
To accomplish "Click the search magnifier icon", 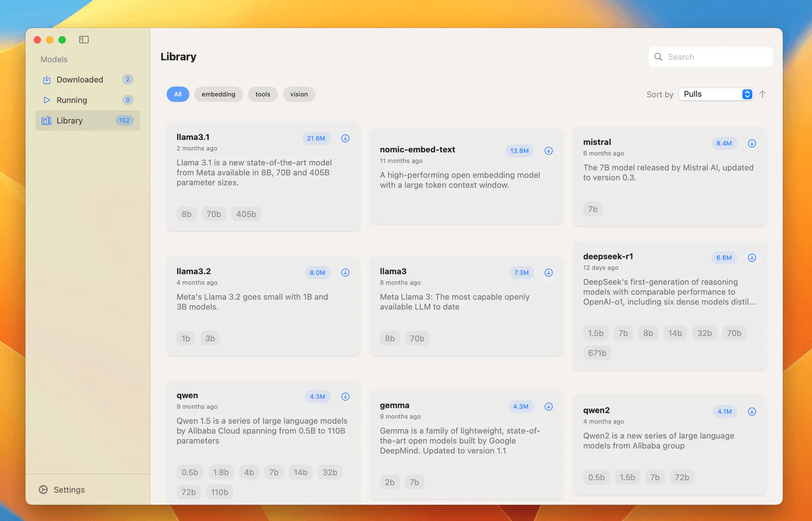I will pos(658,57).
